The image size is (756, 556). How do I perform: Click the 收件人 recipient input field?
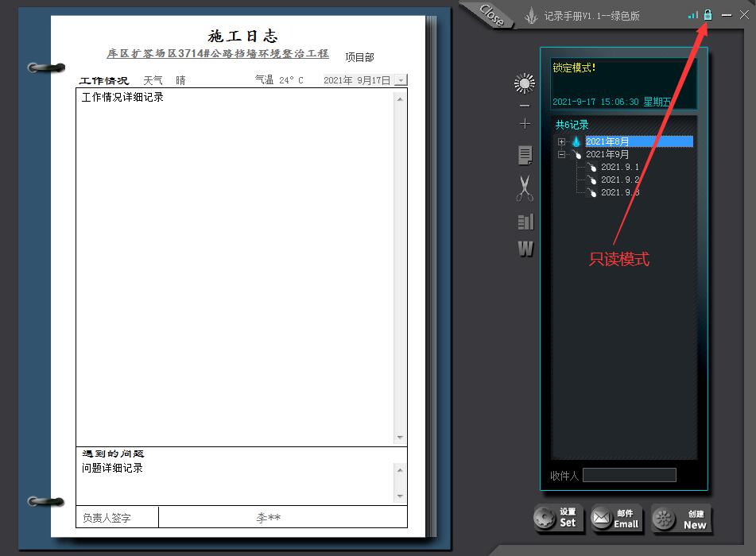click(x=629, y=475)
